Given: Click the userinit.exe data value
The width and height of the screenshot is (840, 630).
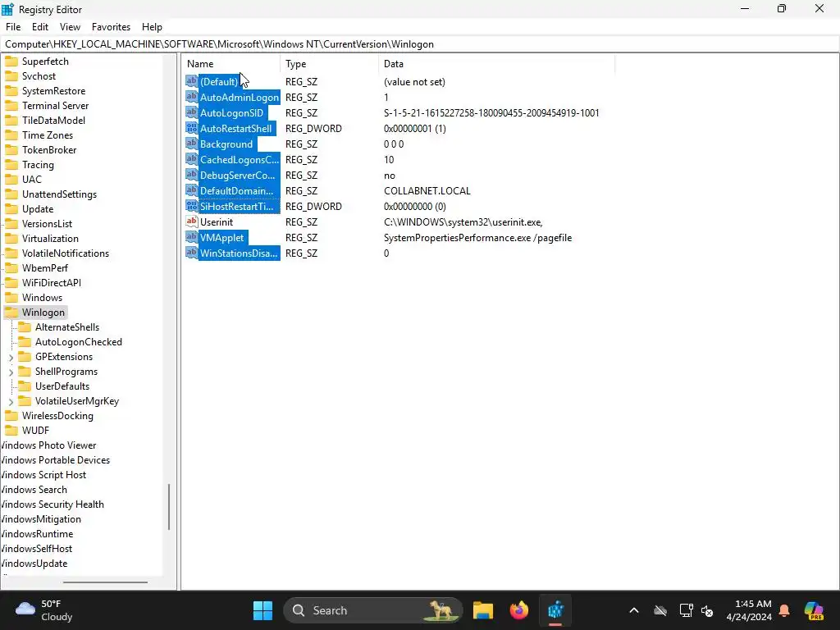Looking at the screenshot, I should tap(463, 221).
